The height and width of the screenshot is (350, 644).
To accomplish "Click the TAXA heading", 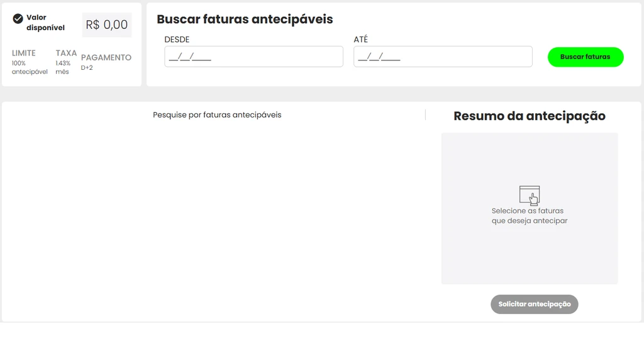I will coord(66,53).
